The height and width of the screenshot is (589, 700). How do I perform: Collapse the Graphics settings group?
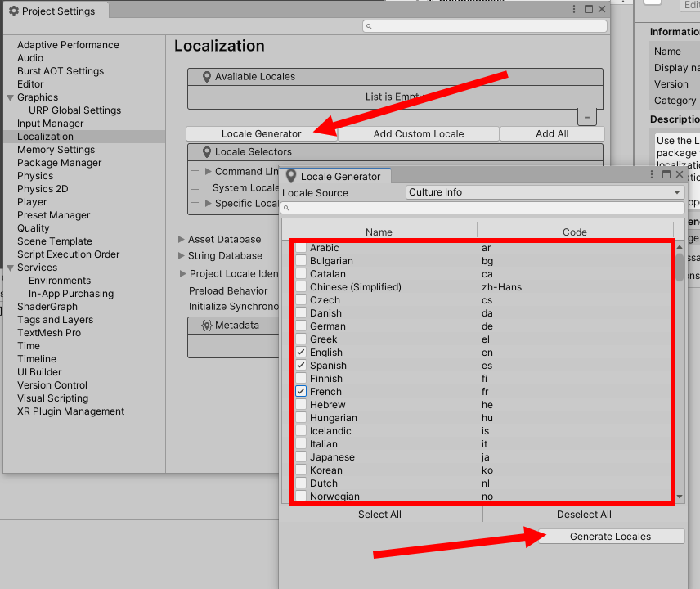coord(11,97)
